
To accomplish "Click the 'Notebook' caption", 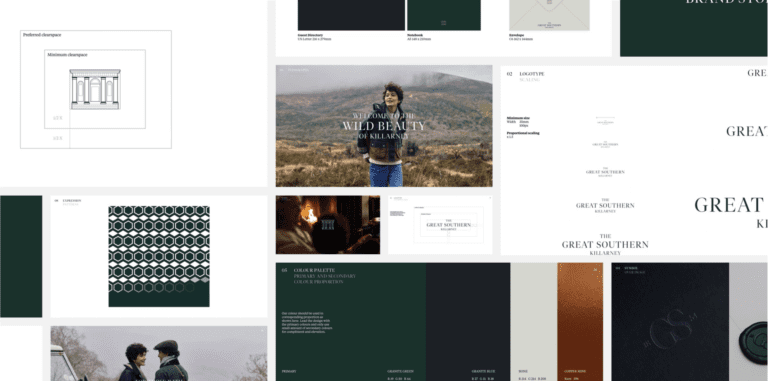I will [414, 35].
